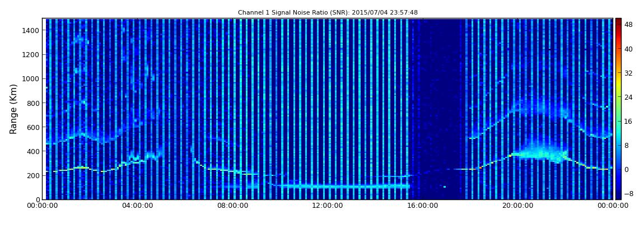The width and height of the screenshot is (644, 228).
Task: Select the 1400 range tick label
Action: click(x=31, y=30)
